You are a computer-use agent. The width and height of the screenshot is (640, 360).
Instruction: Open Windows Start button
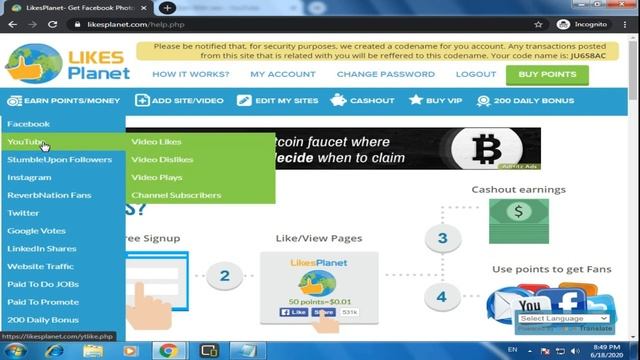tap(16, 351)
